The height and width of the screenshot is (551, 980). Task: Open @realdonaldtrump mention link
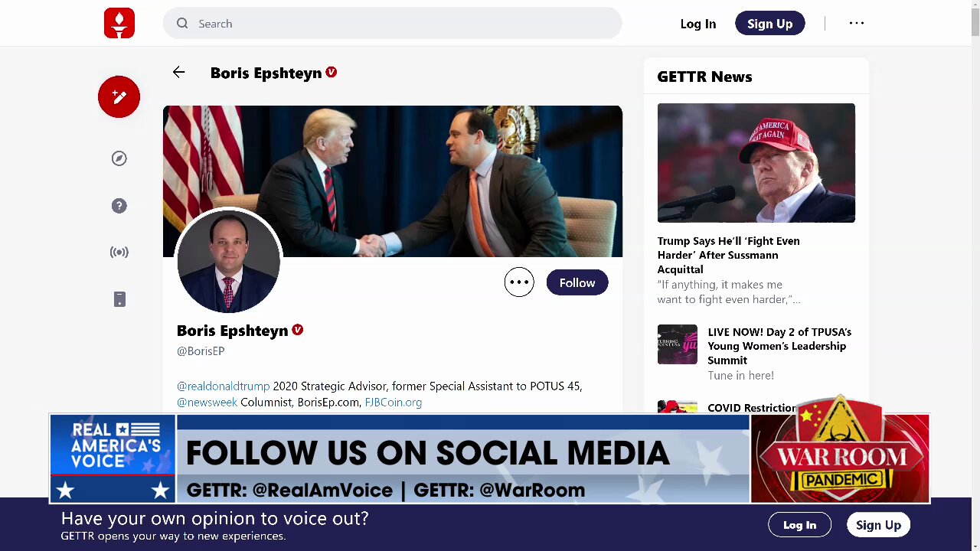tap(223, 386)
